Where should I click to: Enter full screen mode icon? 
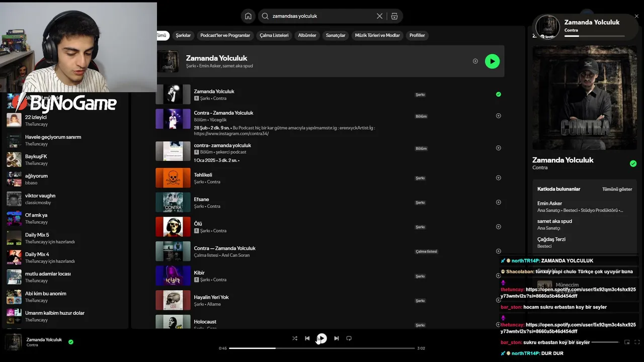[x=637, y=342]
